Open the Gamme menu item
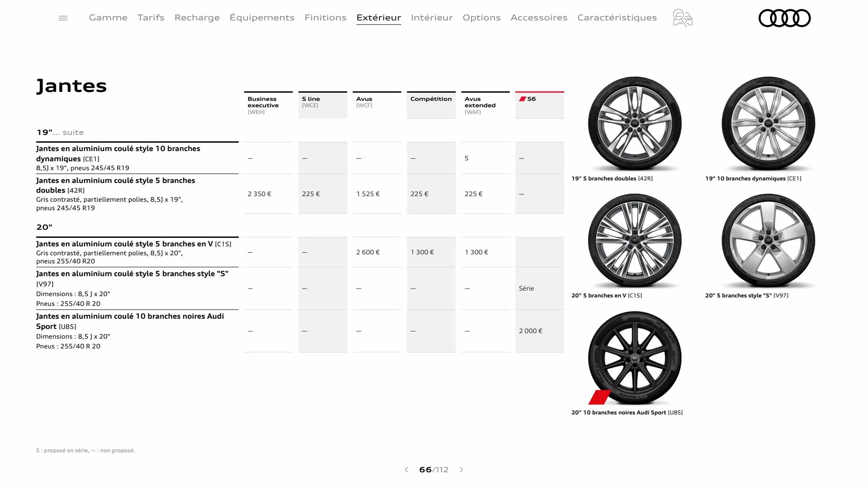The width and height of the screenshot is (868, 488). point(108,17)
